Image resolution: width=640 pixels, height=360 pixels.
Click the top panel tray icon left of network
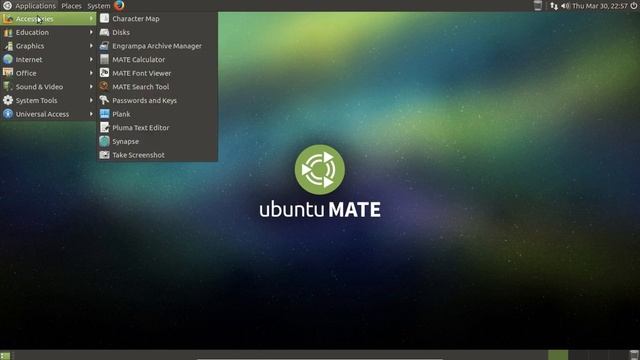(x=538, y=5)
